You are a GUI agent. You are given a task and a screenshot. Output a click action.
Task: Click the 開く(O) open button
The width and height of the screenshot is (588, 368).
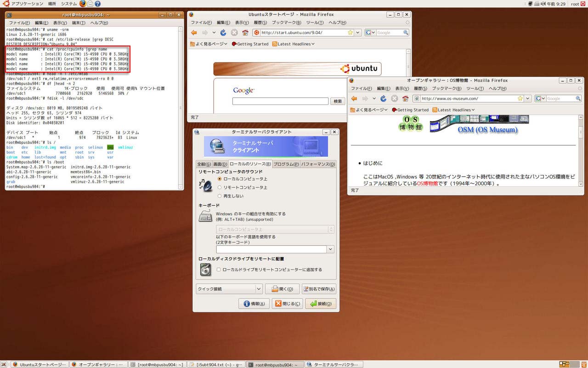(x=282, y=289)
